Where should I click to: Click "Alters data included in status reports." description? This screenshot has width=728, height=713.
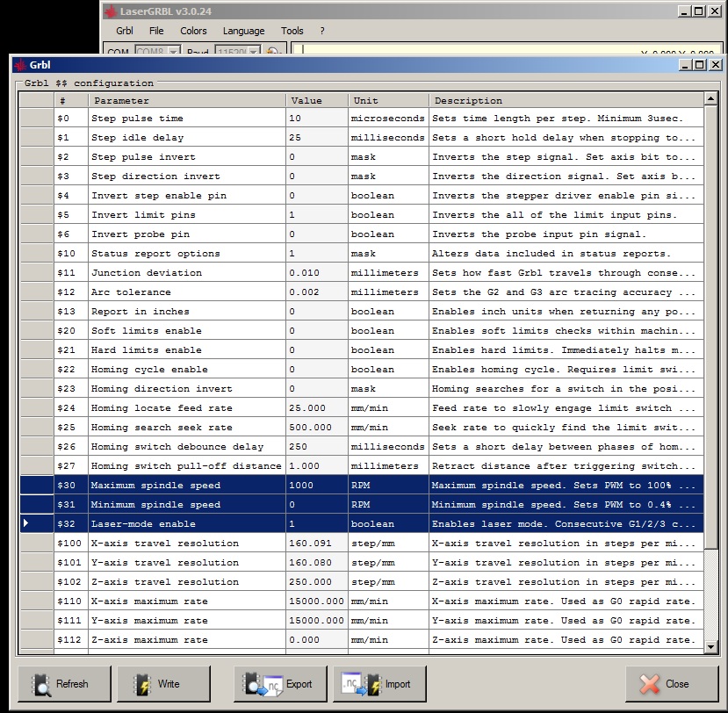tap(551, 254)
